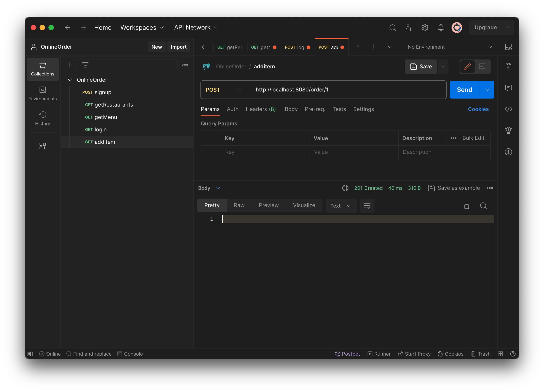Open Postbot from the status bar

348,354
